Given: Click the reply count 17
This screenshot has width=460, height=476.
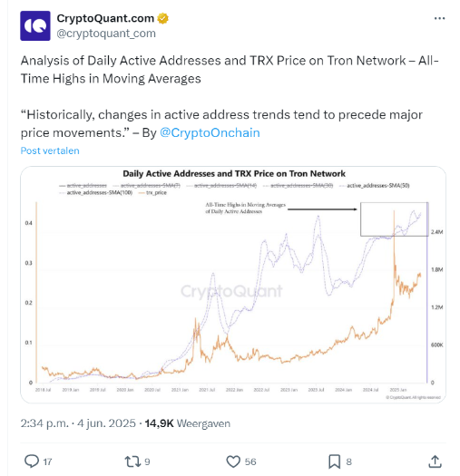Looking at the screenshot, I should click(47, 461).
